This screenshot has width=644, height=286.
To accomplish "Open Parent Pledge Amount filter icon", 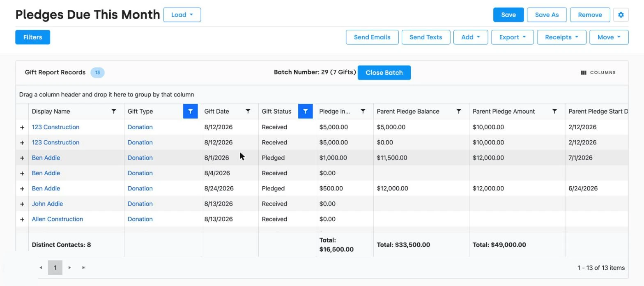I will pos(554,111).
